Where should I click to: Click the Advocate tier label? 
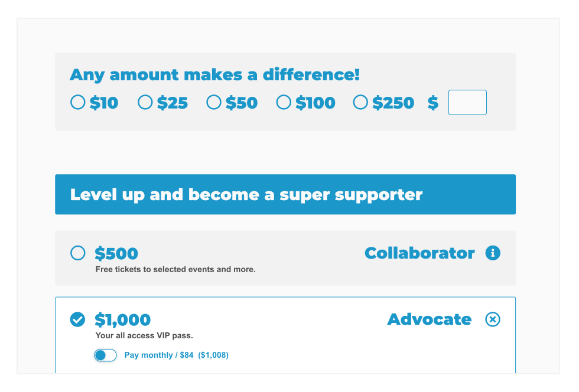[430, 319]
